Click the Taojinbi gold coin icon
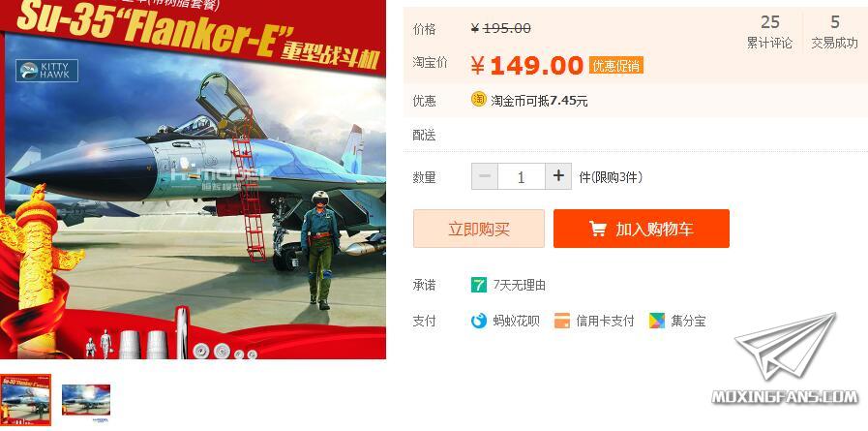This screenshot has width=868, height=431. 478,100
